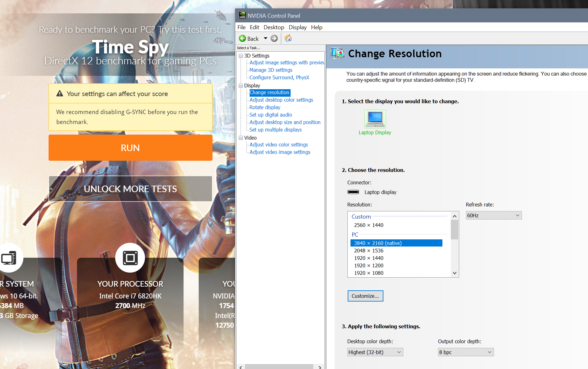Image resolution: width=588 pixels, height=369 pixels.
Task: Collapse the Display tree node
Action: click(241, 85)
